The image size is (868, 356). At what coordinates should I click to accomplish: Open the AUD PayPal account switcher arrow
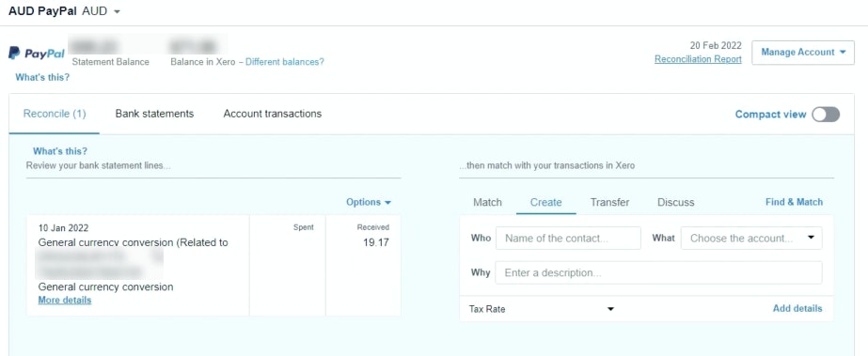coord(117,11)
